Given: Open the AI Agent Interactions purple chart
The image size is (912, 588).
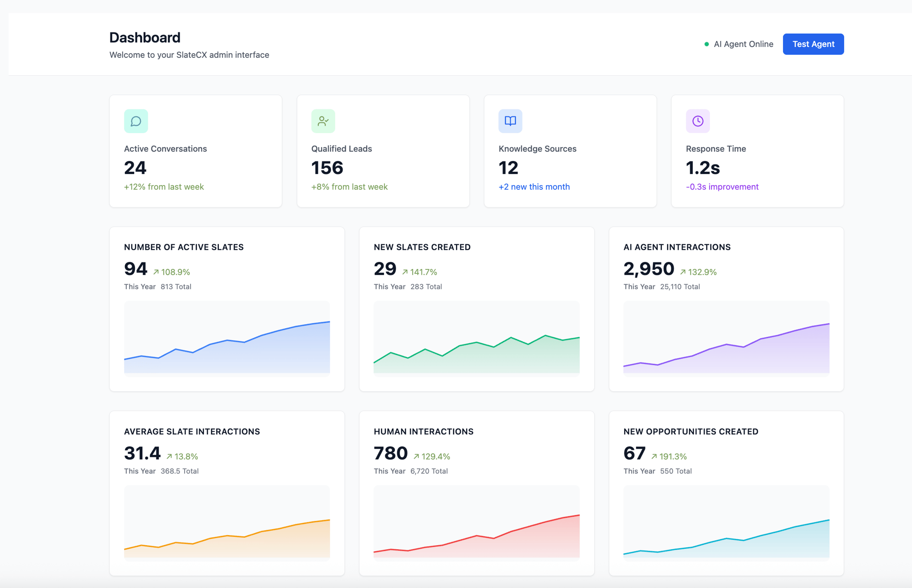Looking at the screenshot, I should click(x=726, y=337).
